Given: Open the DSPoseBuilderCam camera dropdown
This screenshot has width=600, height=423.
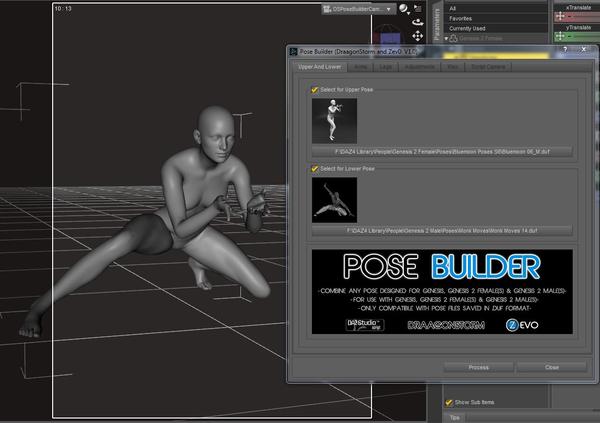Looking at the screenshot, I should [359, 9].
